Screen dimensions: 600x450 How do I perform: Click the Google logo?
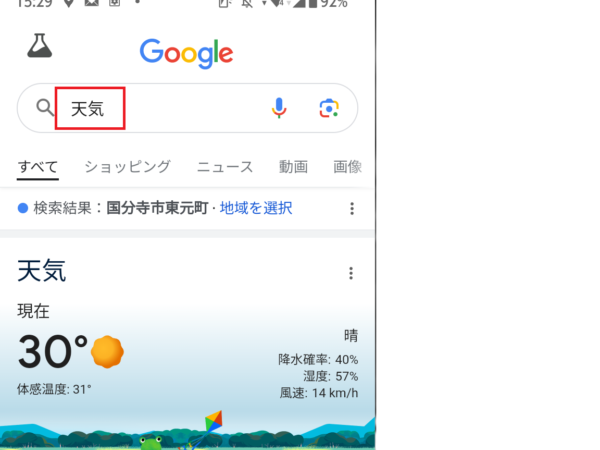(186, 53)
